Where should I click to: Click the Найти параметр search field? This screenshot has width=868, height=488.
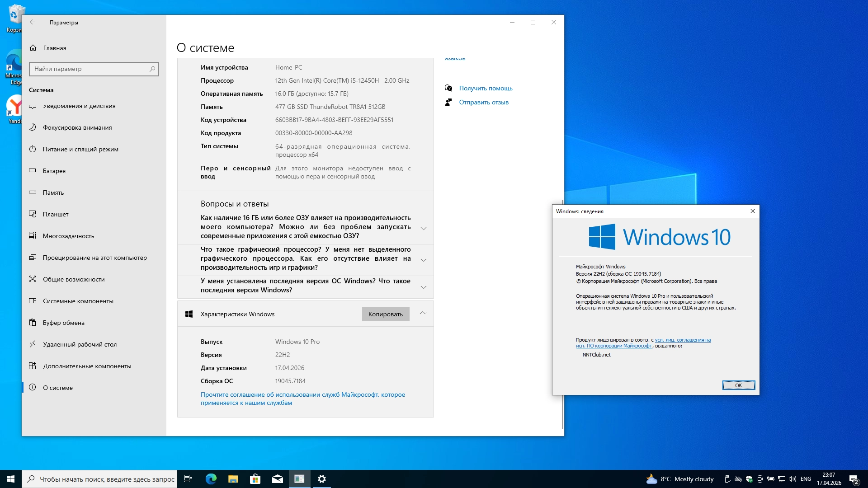click(x=90, y=69)
